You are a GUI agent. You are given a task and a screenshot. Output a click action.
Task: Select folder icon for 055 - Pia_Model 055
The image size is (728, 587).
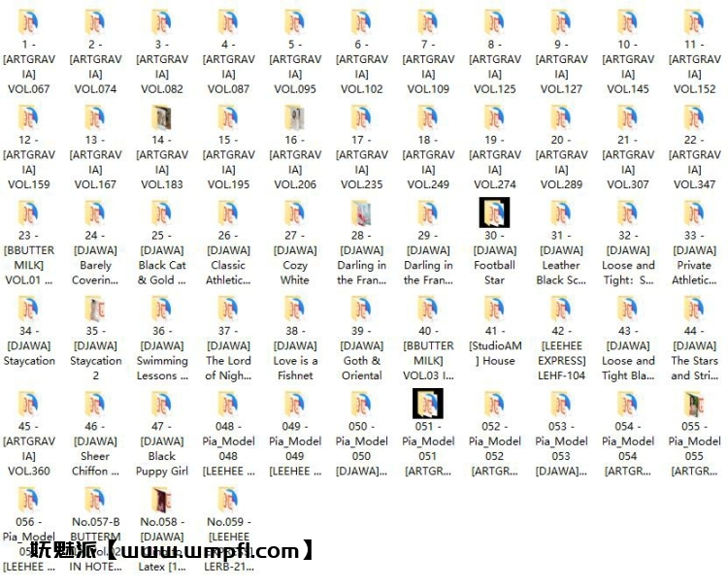click(694, 404)
